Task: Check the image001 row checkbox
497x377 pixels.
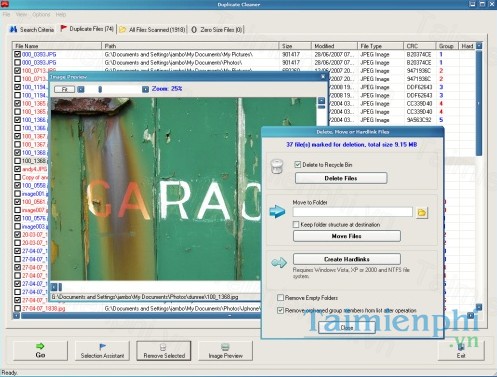Action: (17, 194)
